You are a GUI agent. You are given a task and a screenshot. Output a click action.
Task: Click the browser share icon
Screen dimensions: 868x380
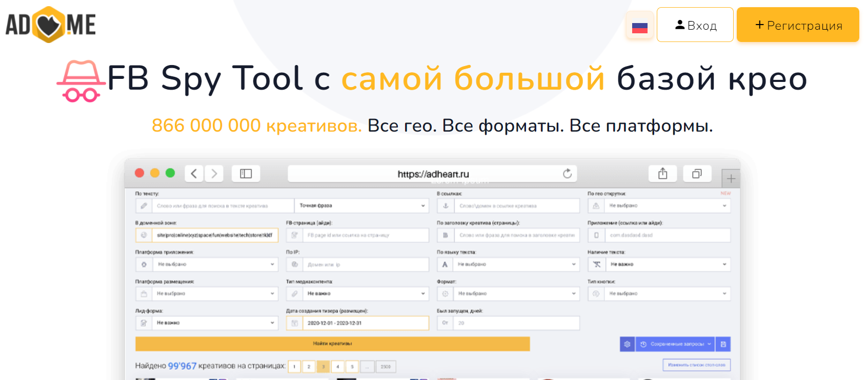coord(662,174)
